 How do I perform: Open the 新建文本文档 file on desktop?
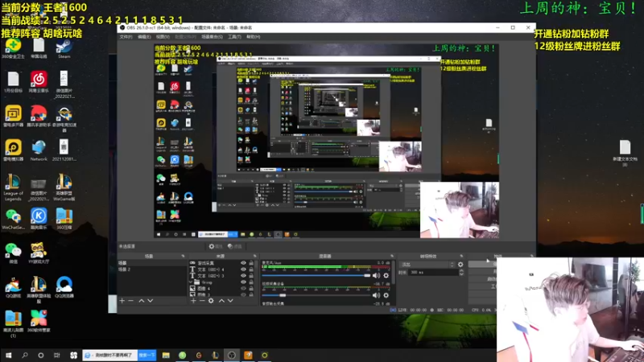[625, 153]
